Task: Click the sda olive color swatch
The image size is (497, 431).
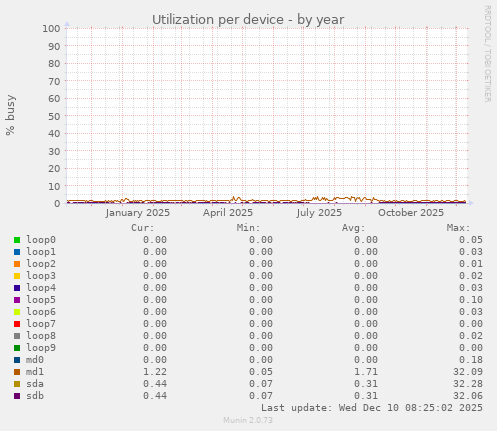Action: point(17,384)
